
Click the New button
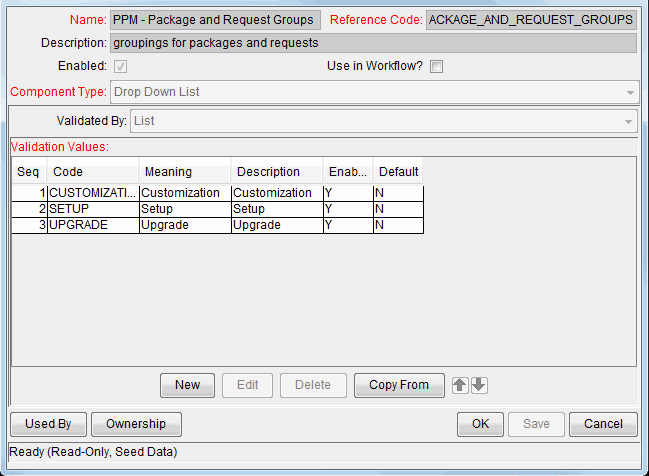[187, 385]
